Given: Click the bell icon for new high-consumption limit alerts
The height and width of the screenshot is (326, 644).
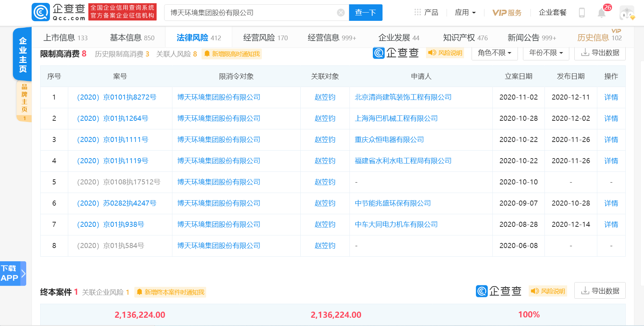Looking at the screenshot, I should pyautogui.click(x=207, y=54).
